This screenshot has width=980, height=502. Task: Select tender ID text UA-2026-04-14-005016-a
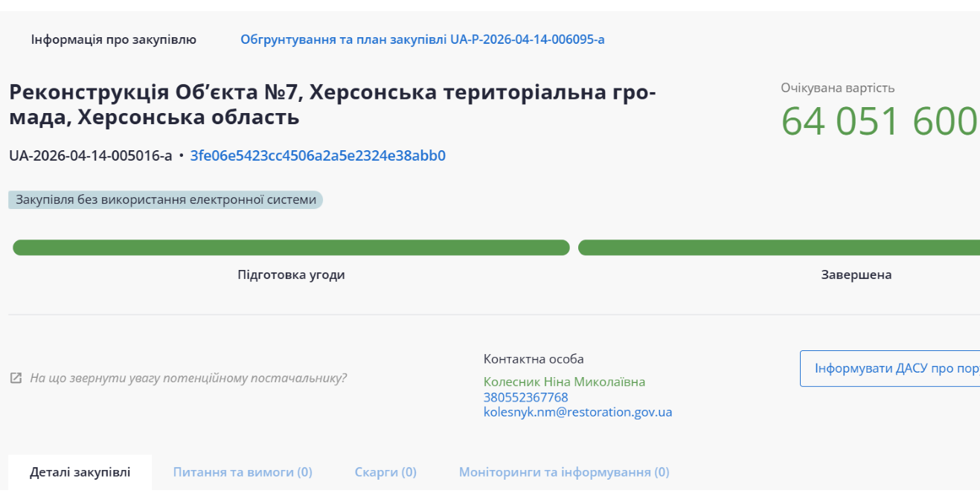tap(90, 156)
